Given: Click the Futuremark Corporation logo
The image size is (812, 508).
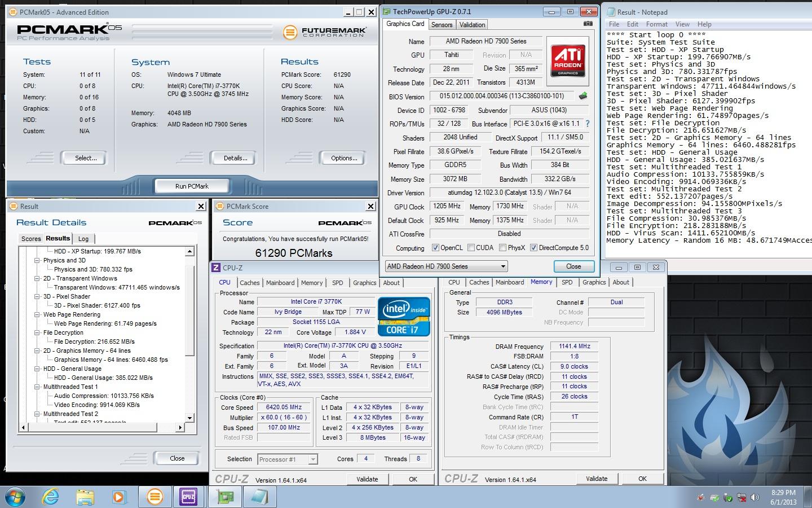Looking at the screenshot, I should (324, 32).
